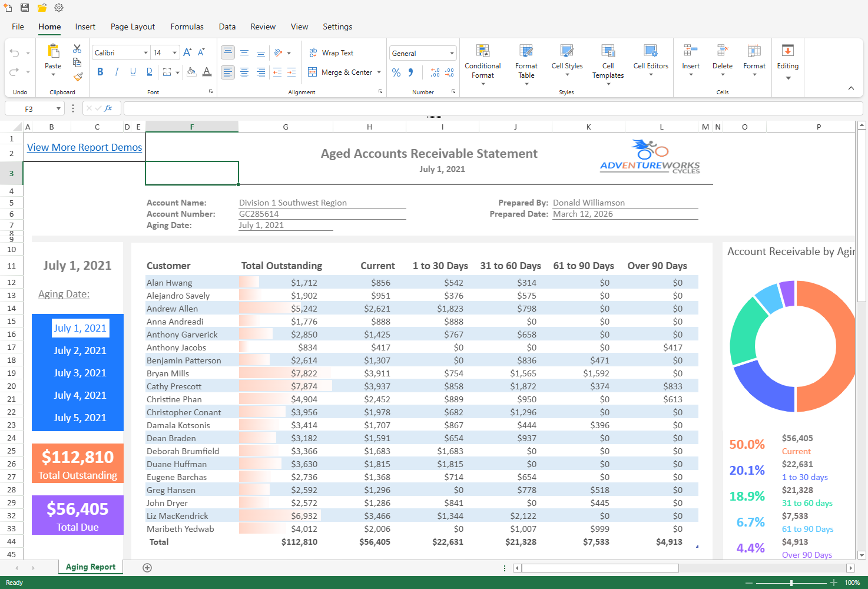This screenshot has width=868, height=589.
Task: Increase the cell indent
Action: click(291, 72)
